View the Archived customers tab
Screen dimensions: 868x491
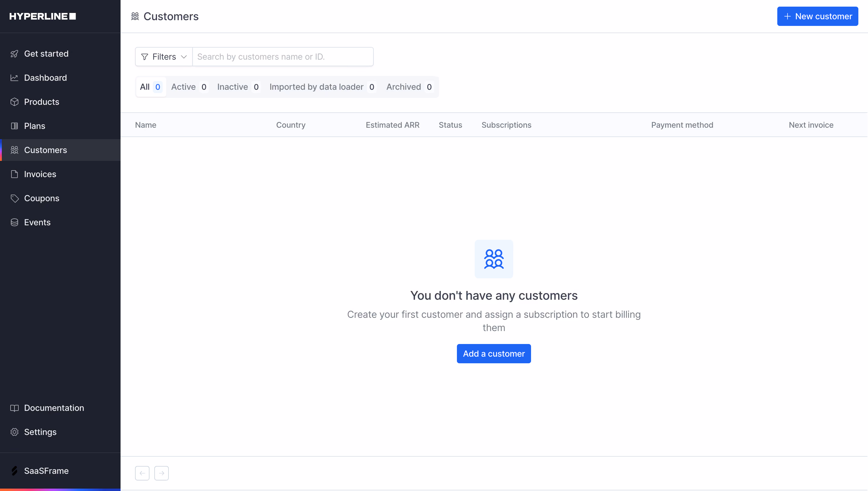[x=409, y=87]
